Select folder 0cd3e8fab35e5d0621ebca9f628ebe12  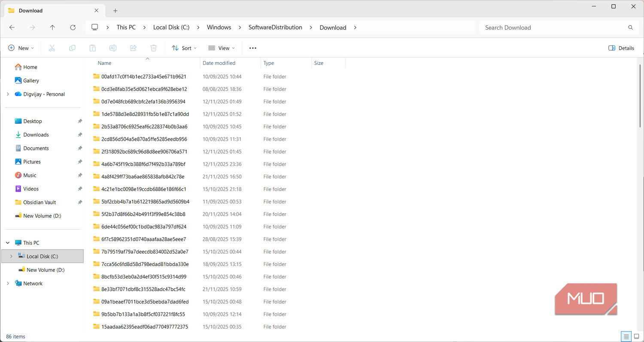(144, 89)
